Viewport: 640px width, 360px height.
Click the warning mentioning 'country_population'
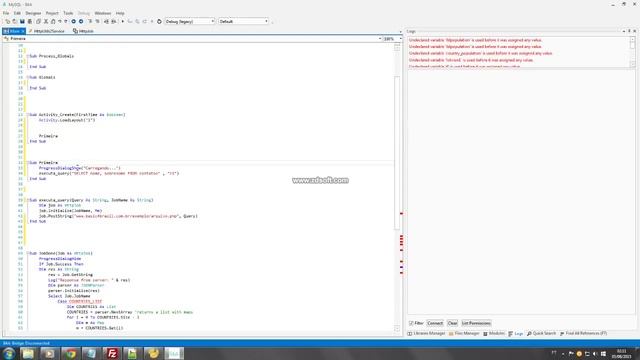coord(480,53)
